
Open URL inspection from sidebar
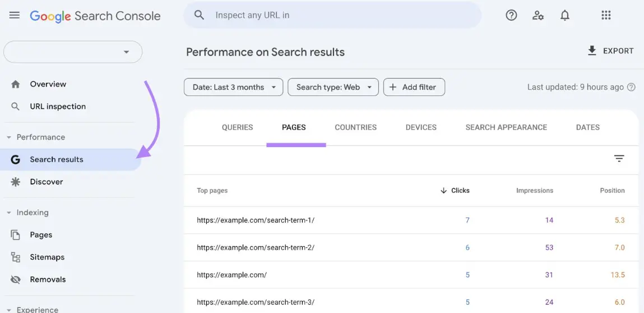click(x=58, y=107)
